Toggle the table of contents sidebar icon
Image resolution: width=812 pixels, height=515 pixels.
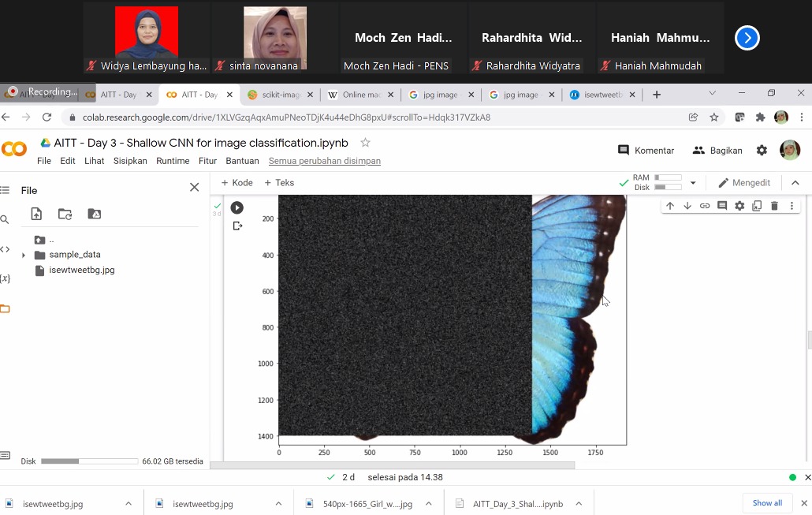click(6, 190)
